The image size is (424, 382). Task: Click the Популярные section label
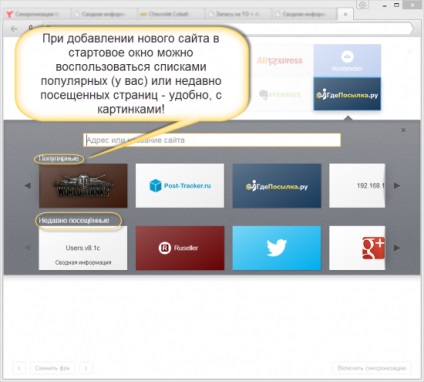(x=59, y=158)
